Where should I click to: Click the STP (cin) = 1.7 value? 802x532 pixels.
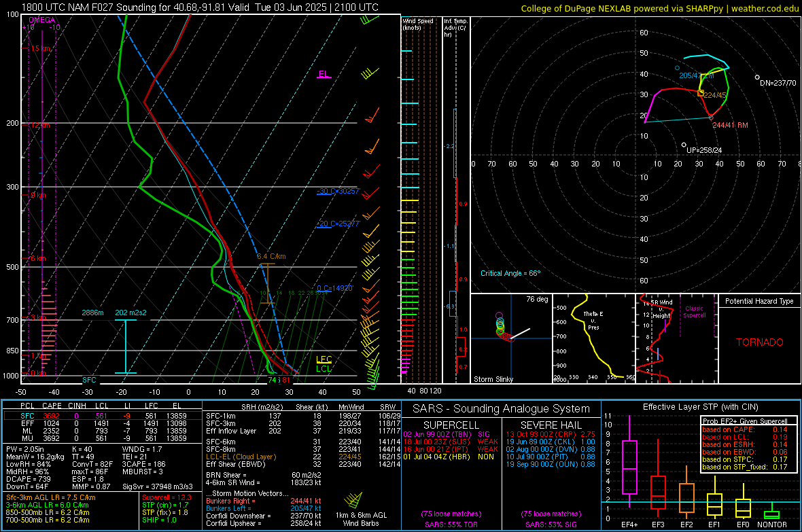tap(165, 505)
